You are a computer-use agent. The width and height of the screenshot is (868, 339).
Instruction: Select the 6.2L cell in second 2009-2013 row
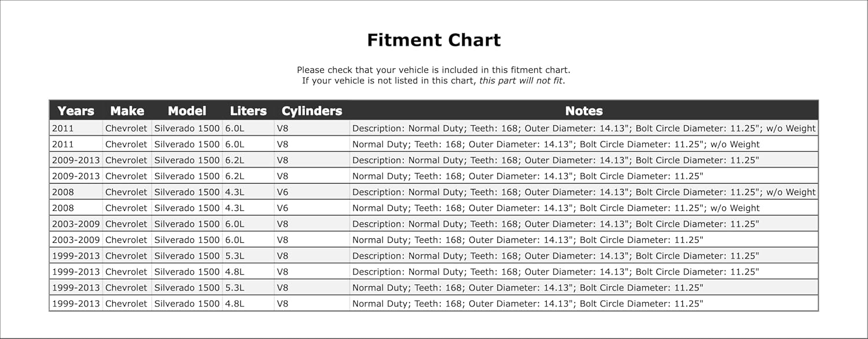pyautogui.click(x=248, y=176)
